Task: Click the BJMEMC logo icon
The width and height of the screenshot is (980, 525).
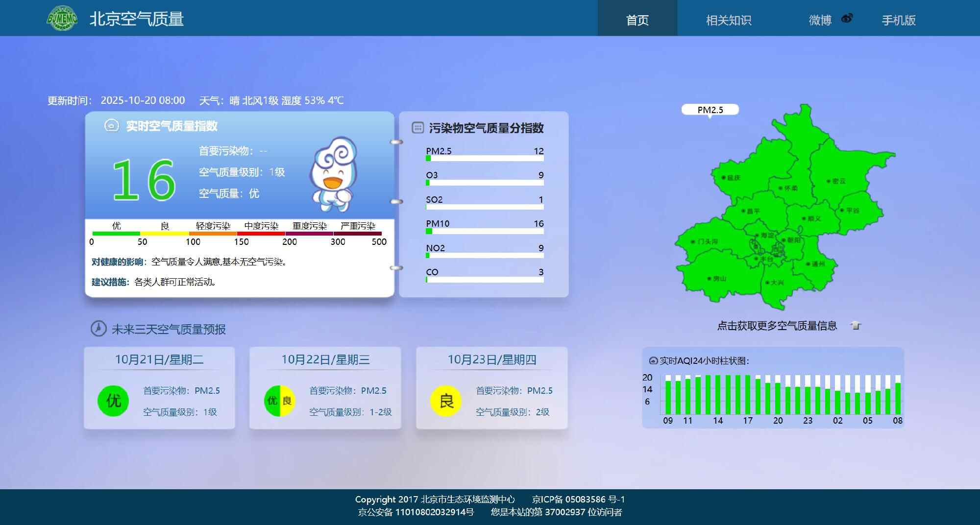Action: point(62,19)
